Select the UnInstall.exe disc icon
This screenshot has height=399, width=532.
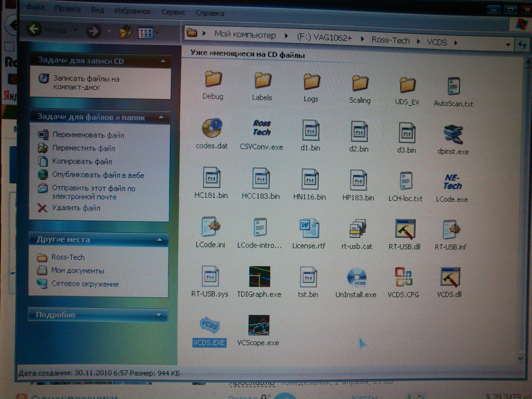coord(357,277)
